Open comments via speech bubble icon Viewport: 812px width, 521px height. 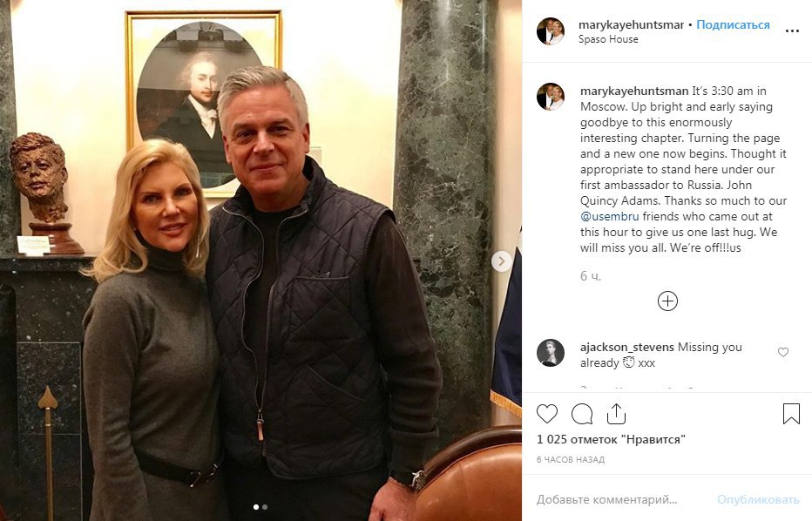582,414
